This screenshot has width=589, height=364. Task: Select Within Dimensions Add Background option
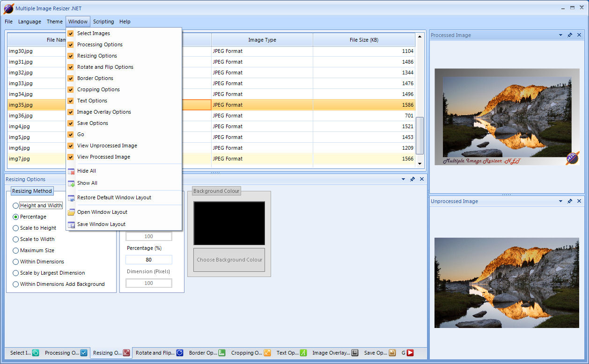point(16,284)
